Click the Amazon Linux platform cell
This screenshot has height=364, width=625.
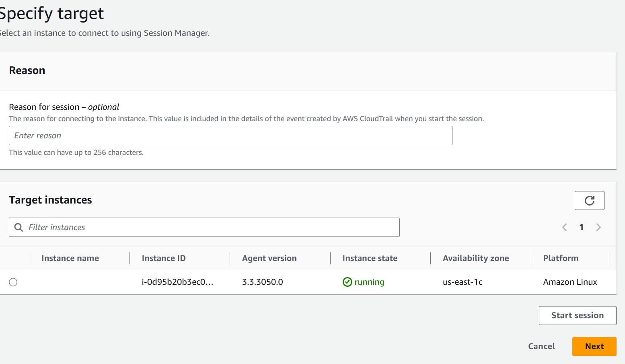coord(570,282)
